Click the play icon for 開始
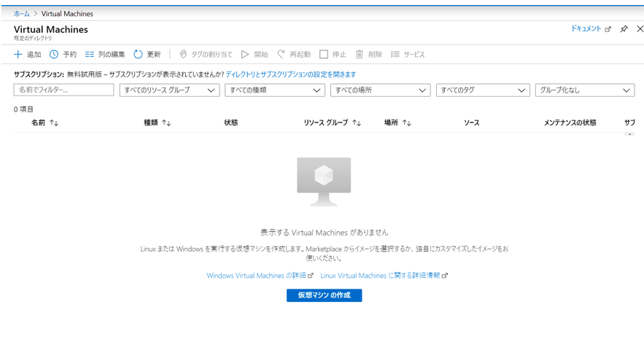This screenshot has height=358, width=644. [x=245, y=54]
